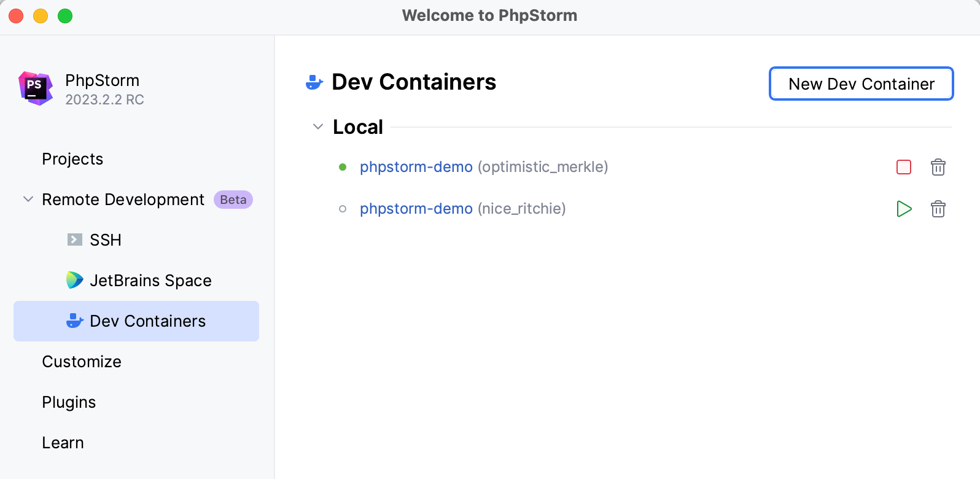Open the JetBrains Space page

[150, 281]
